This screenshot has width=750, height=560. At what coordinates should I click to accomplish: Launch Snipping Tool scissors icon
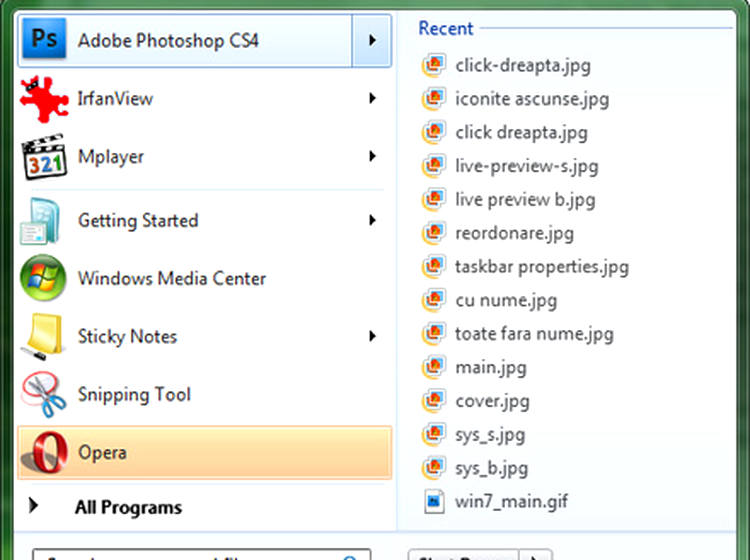[x=43, y=395]
